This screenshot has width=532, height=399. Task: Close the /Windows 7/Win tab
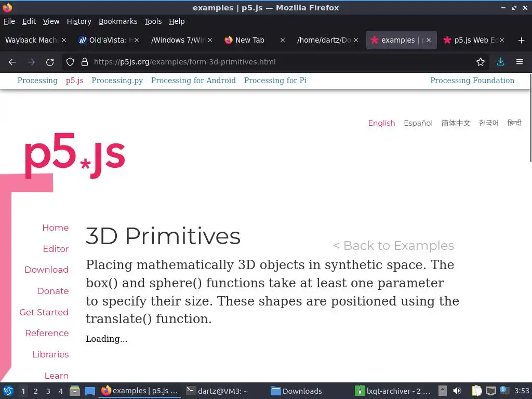[x=210, y=40]
